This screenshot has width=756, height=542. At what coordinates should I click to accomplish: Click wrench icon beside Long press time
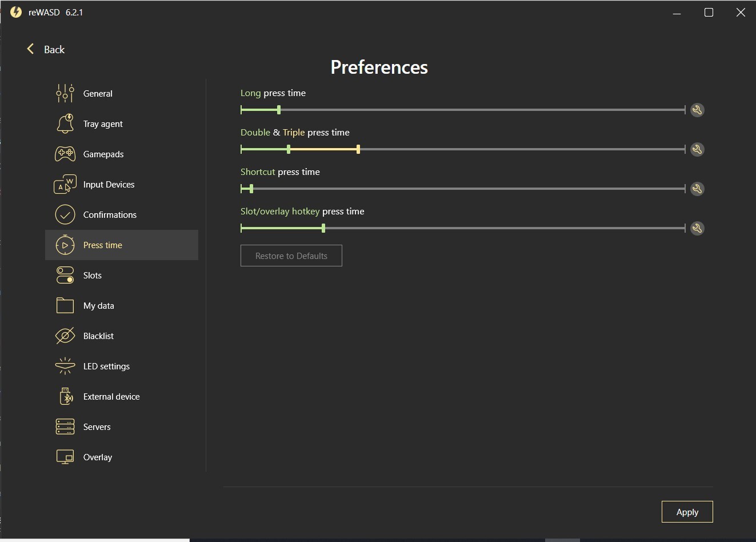point(697,110)
